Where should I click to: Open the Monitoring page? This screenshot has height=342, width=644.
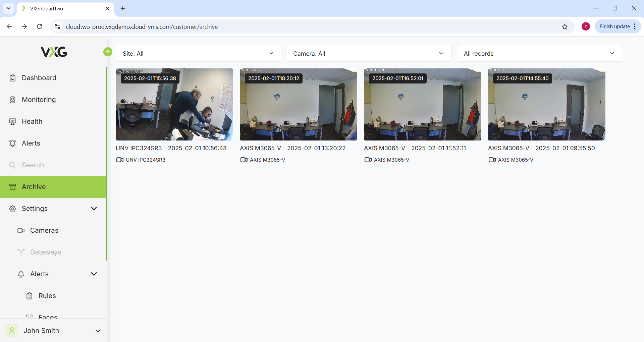tap(39, 100)
